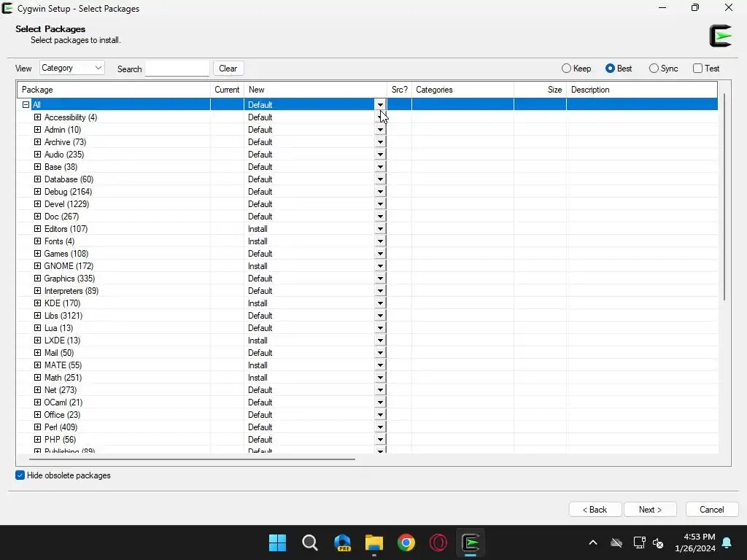
Task: Click the Cygwin title bar icon
Action: 7,8
